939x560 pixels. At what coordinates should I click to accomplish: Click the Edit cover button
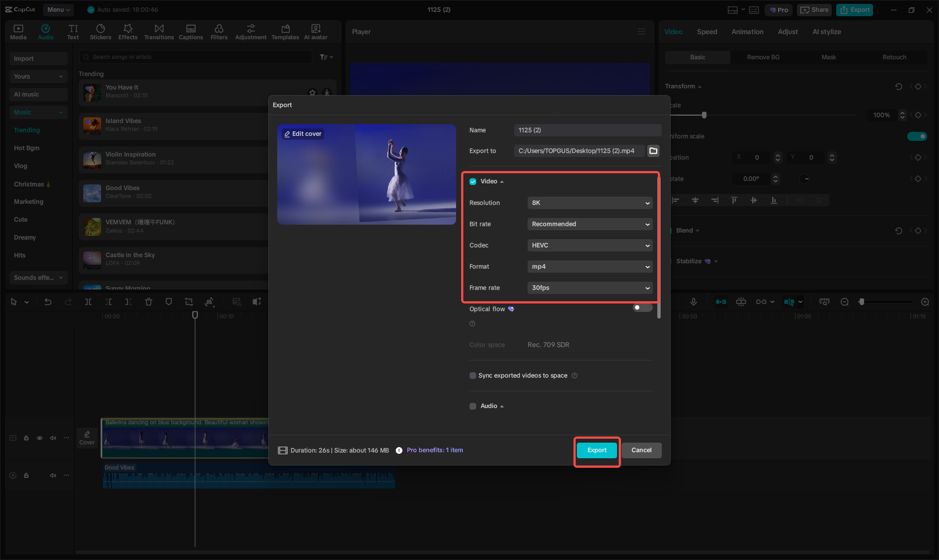pos(302,134)
